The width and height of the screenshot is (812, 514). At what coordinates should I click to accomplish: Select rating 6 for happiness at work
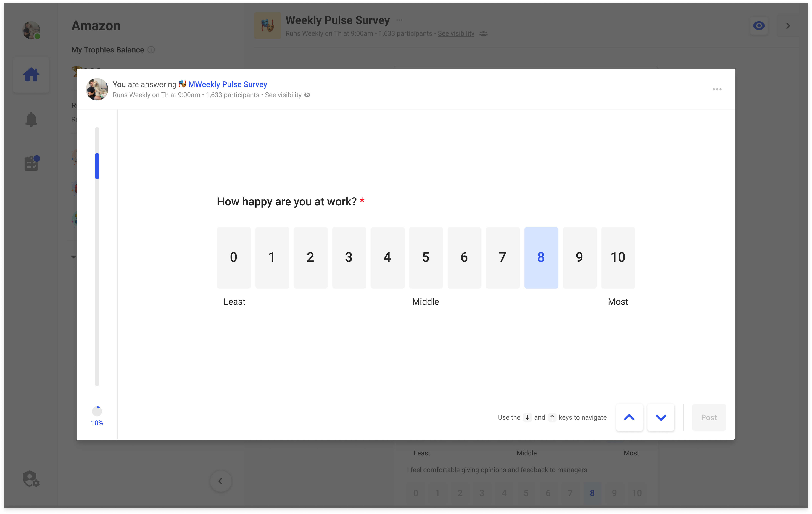[464, 257]
